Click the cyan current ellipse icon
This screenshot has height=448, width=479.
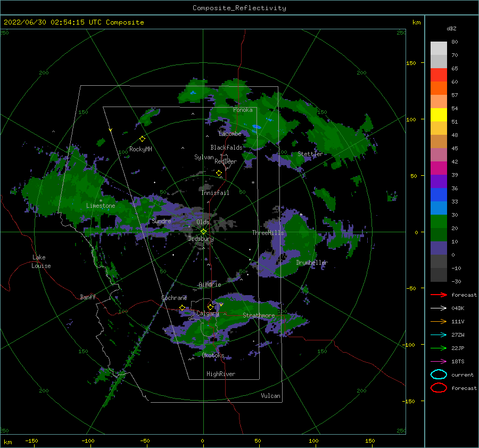click(x=439, y=374)
